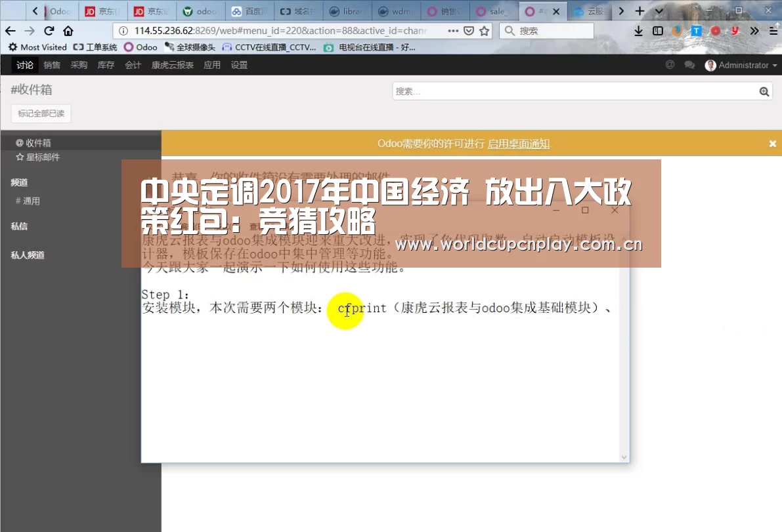This screenshot has height=532, width=782.
Task: Open the 讨论 menu in Odoo
Action: pos(24,65)
